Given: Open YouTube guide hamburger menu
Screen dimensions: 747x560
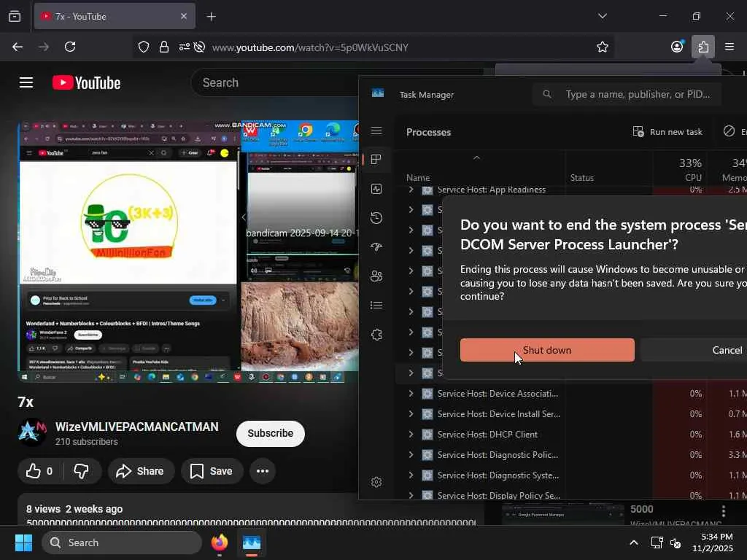Looking at the screenshot, I should pyautogui.click(x=26, y=82).
